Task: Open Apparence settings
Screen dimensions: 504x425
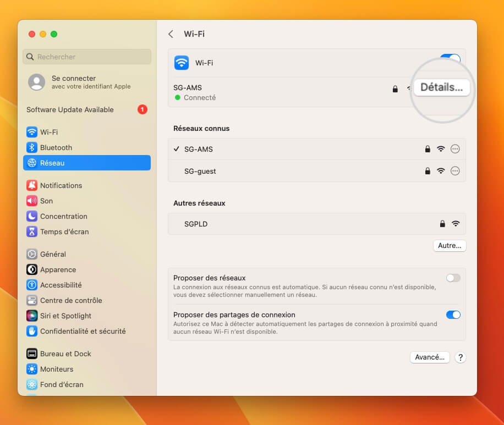Action: (x=87, y=269)
